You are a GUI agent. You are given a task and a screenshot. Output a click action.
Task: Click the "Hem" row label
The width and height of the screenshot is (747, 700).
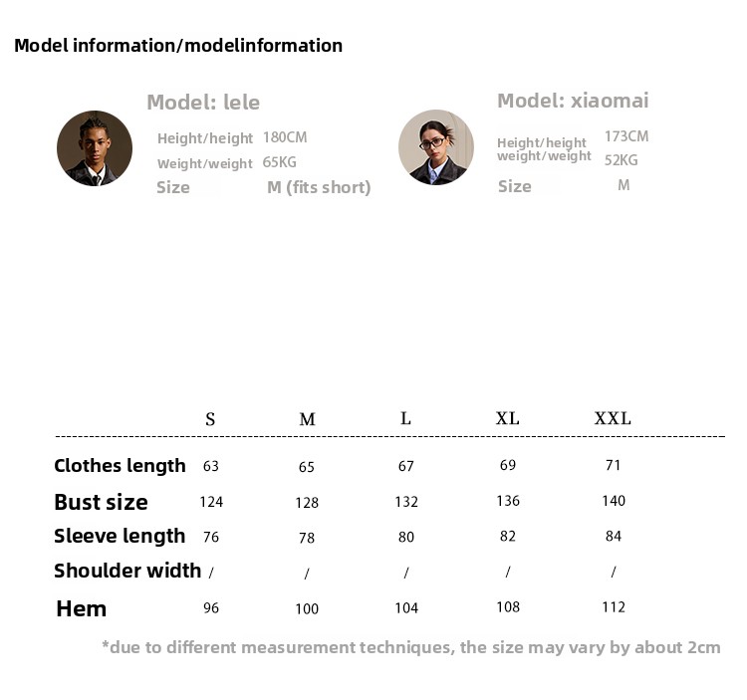point(81,608)
